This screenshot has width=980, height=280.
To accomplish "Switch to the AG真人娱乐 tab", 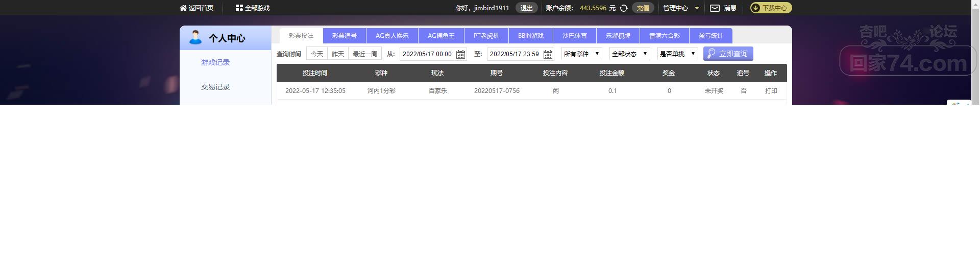I will pos(392,36).
